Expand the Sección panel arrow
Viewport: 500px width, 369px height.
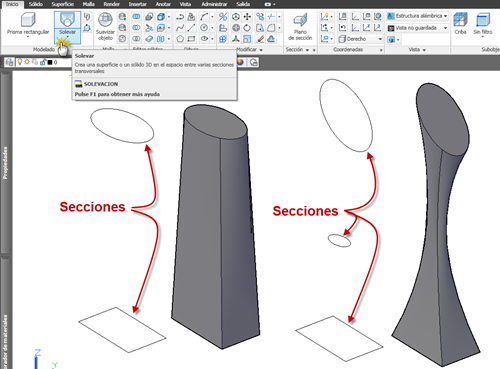(x=307, y=50)
